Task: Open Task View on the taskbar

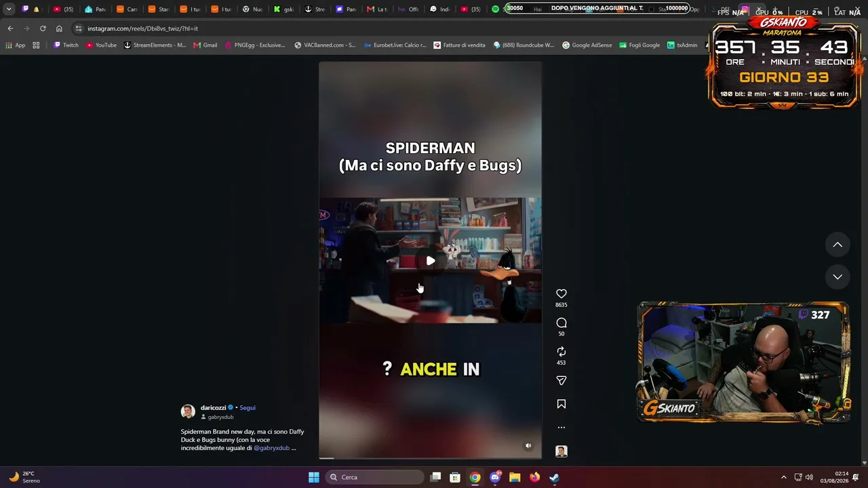Action: pyautogui.click(x=436, y=477)
